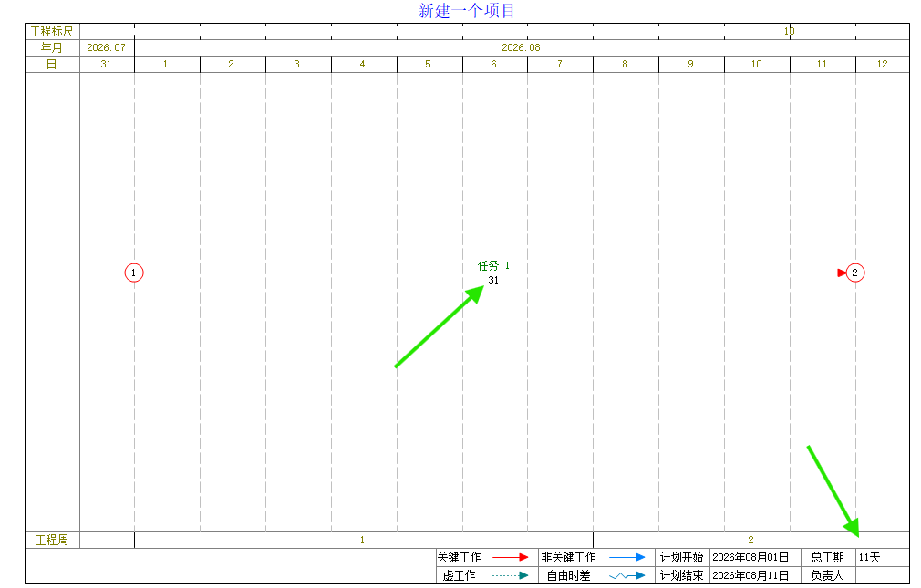The height and width of the screenshot is (588, 921).
Task: Click the ruler mark 10 in 工程标尺
Action: [x=790, y=31]
